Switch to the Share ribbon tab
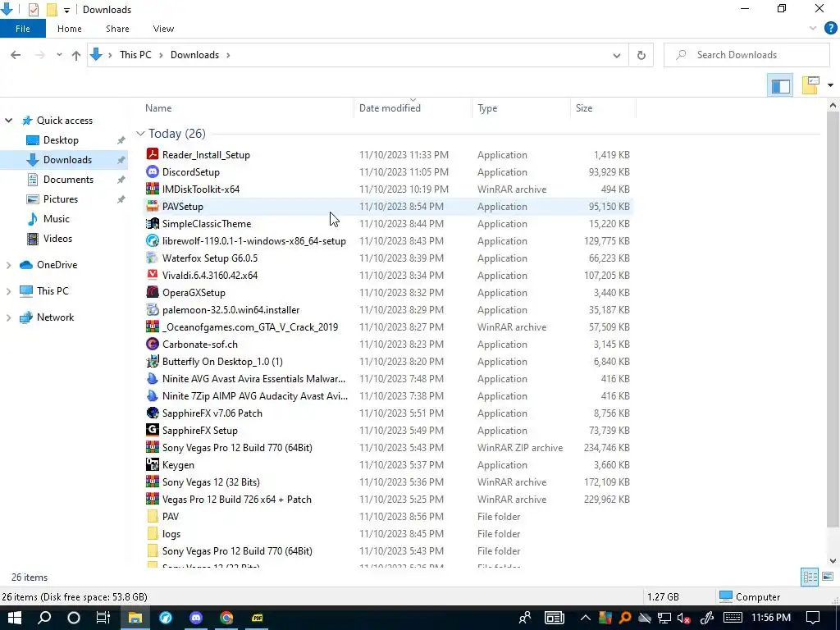The height and width of the screenshot is (630, 840). [117, 29]
